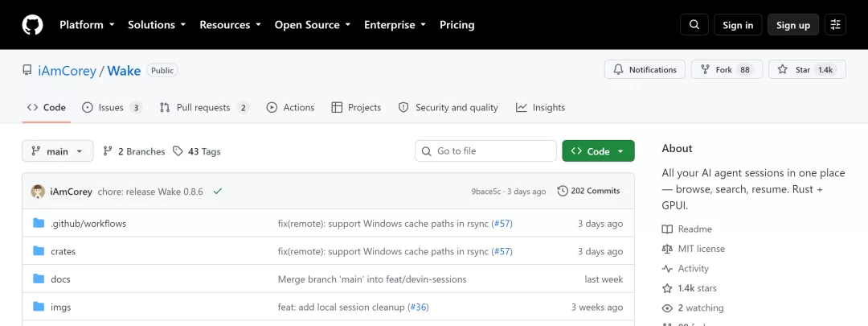Open the appearance settings sliders icon
Image resolution: width=868 pixels, height=326 pixels.
click(835, 25)
